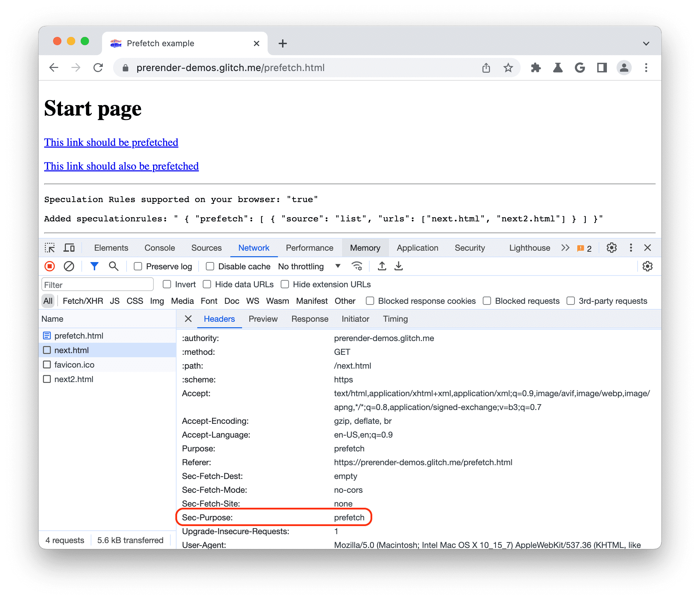
Task: Click 'This link should be prefetched'
Action: [x=111, y=142]
